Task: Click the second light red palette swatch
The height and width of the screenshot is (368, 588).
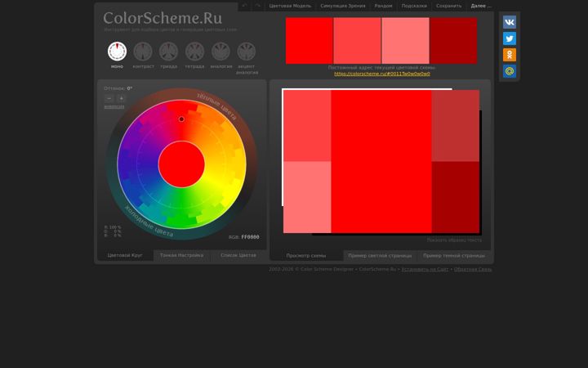Action: [357, 41]
